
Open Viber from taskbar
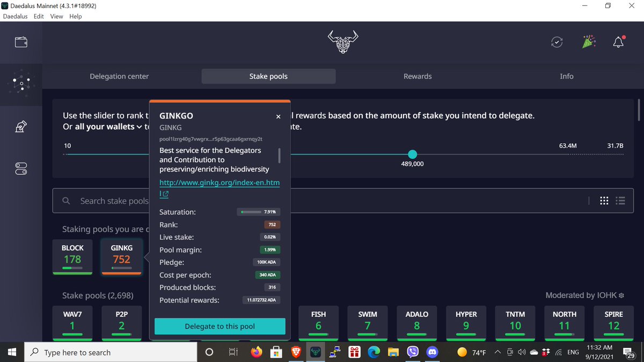click(413, 352)
